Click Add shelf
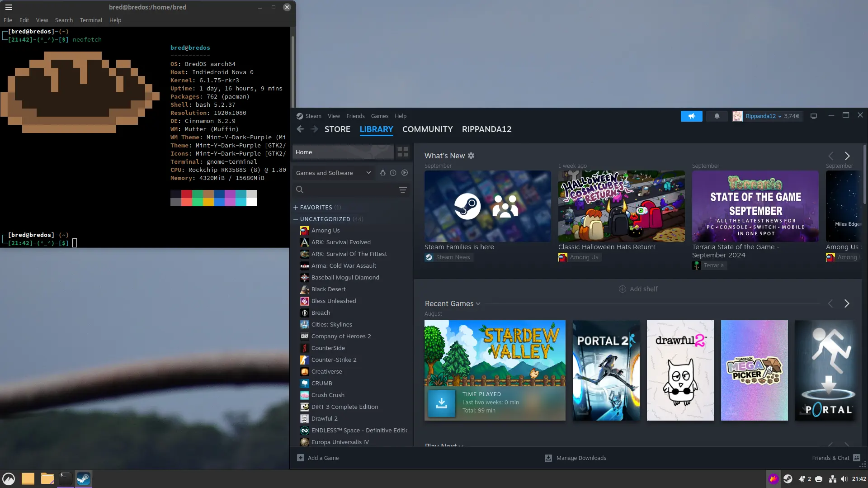The image size is (868, 488). pyautogui.click(x=638, y=289)
